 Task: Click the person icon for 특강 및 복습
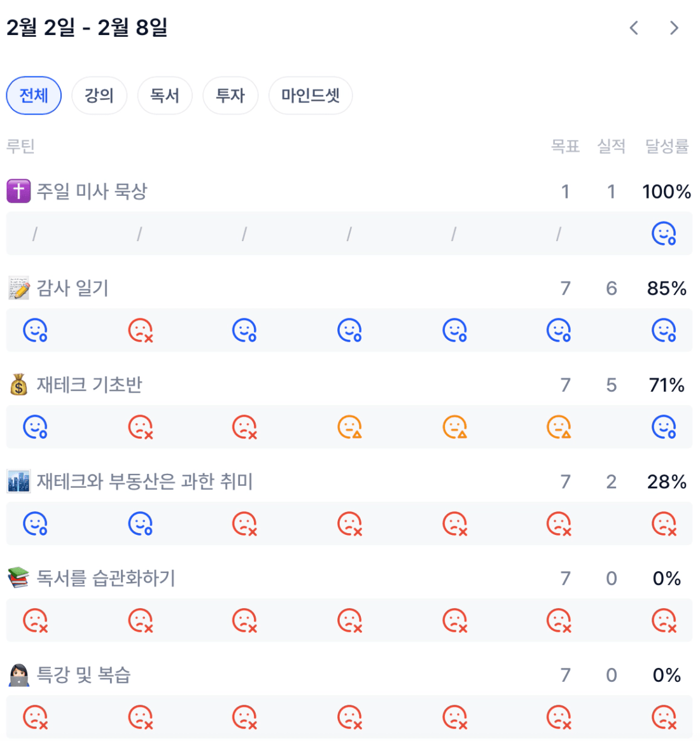[18, 675]
